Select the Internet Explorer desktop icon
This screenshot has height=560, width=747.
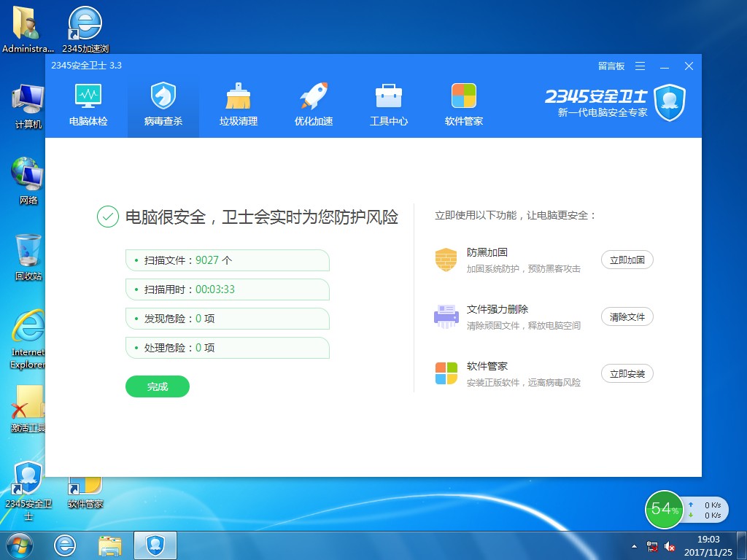28,340
